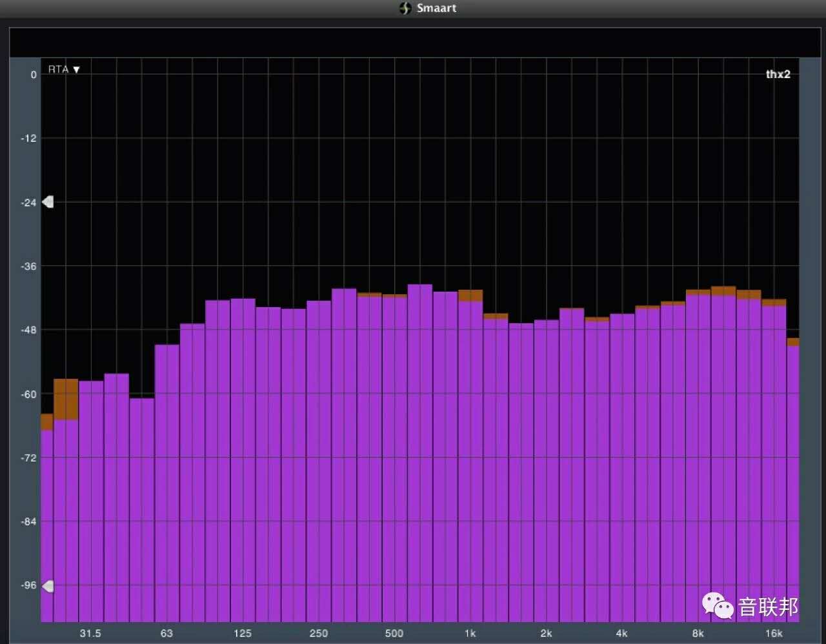The width and height of the screenshot is (826, 644).
Task: Click the Smaart window title text
Action: 436,8
